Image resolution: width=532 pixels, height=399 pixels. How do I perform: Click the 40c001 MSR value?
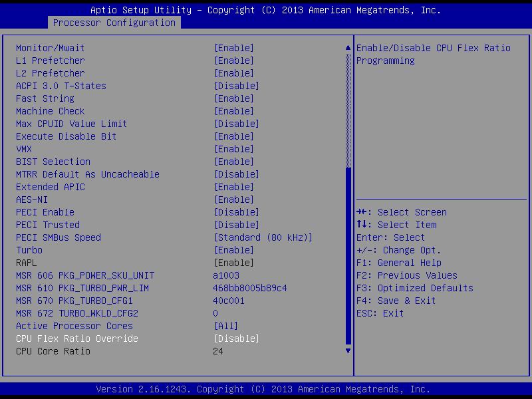tap(229, 301)
